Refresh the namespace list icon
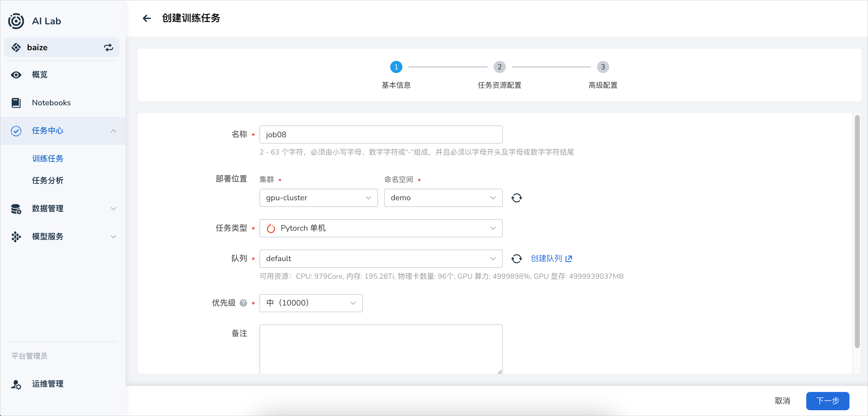868x416 pixels. (516, 198)
